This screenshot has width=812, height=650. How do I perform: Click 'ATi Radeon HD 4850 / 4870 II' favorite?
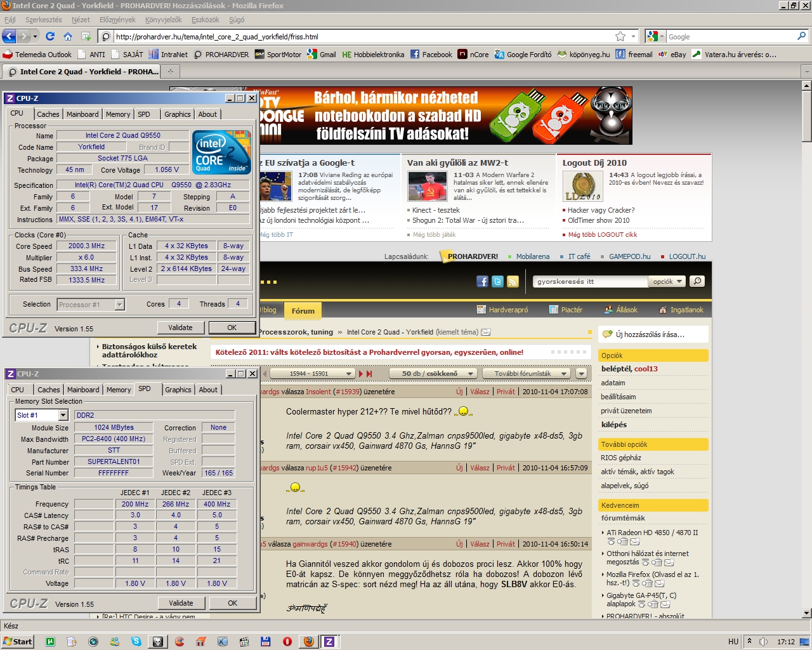pos(652,533)
